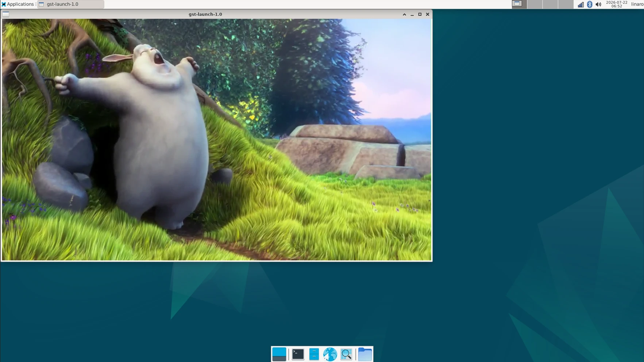The width and height of the screenshot is (644, 362).
Task: Focus the gst-launch-1.0 video area
Action: coord(217,140)
